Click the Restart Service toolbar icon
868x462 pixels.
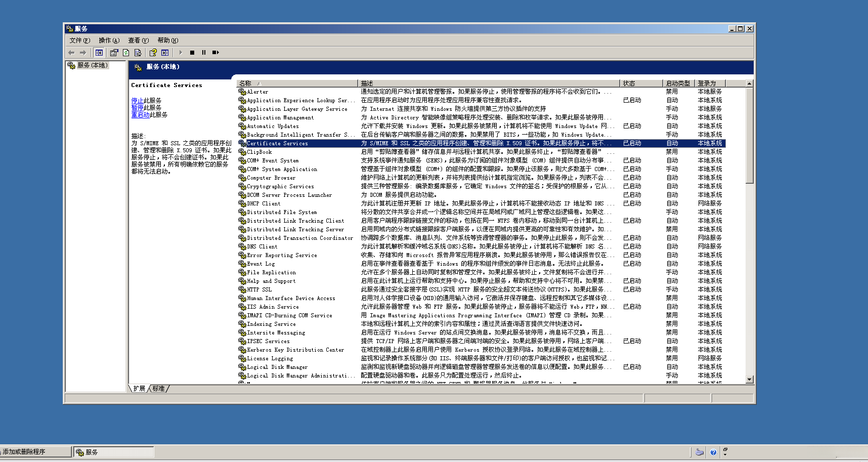coord(215,53)
